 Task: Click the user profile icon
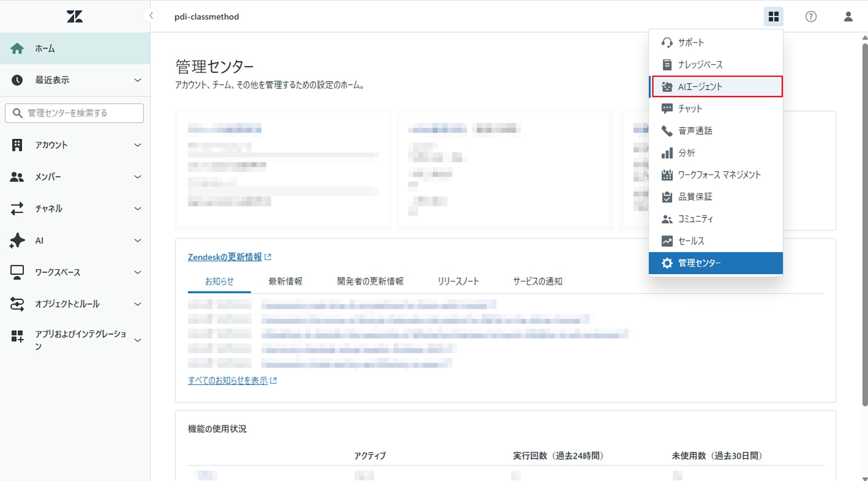pyautogui.click(x=848, y=16)
